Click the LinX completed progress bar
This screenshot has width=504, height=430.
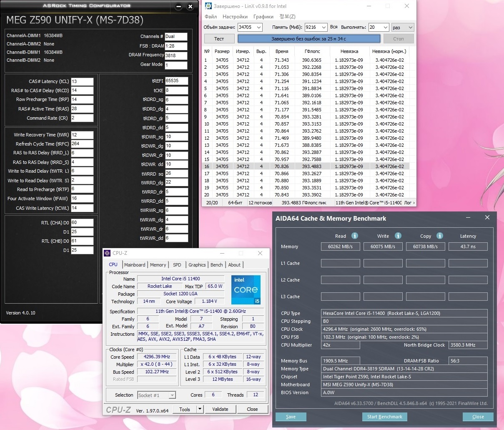point(309,38)
